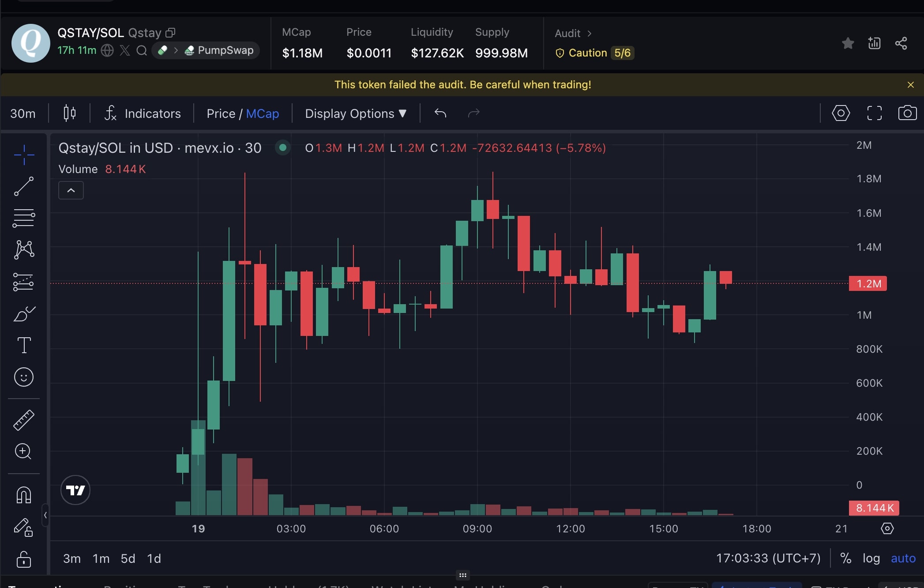924x588 pixels.
Task: Open chart settings hexagon icon
Action: pyautogui.click(x=841, y=113)
